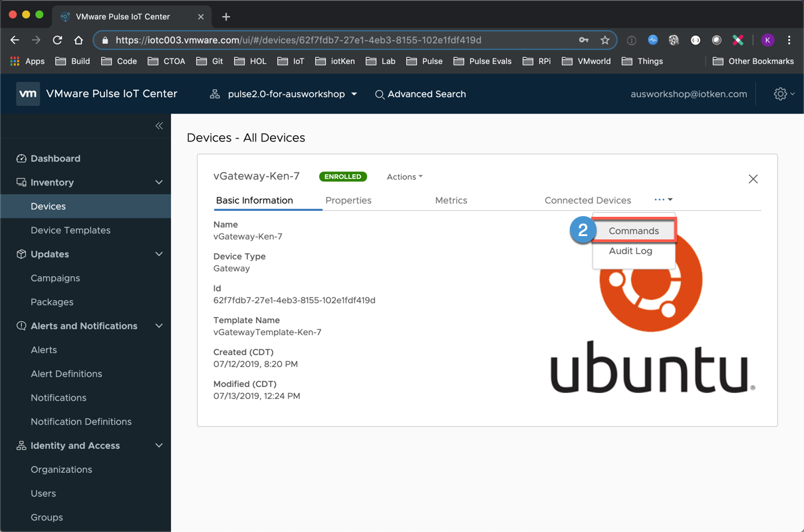Viewport: 804px width, 532px height.
Task: Open the Pulse Evals bookmarks folder
Action: [x=483, y=61]
